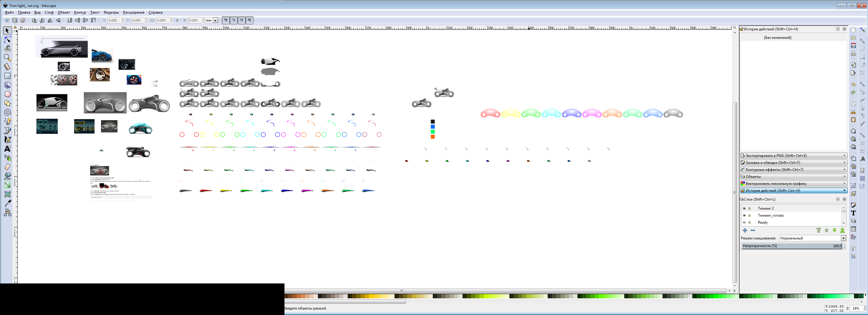Select the Node editing tool

(x=7, y=40)
